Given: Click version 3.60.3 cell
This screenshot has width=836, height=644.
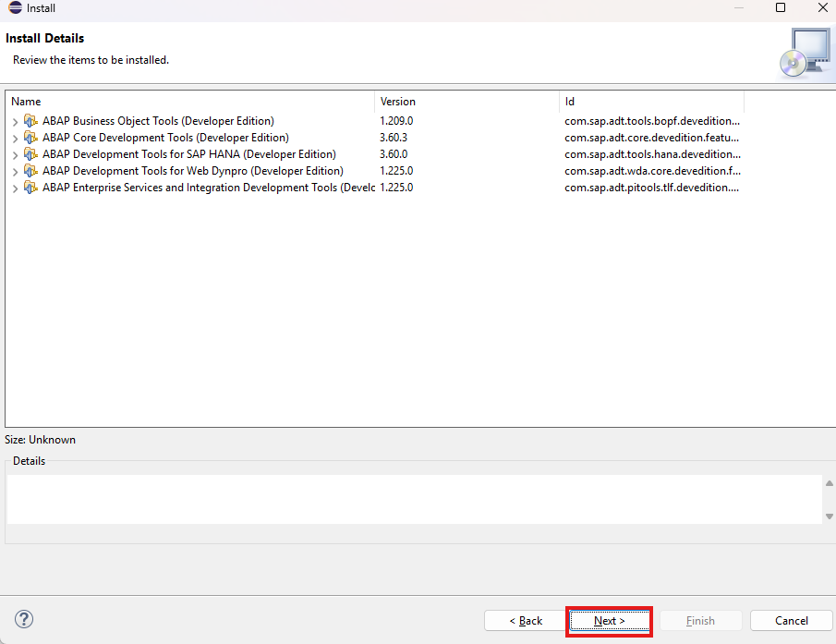Looking at the screenshot, I should pyautogui.click(x=394, y=138).
